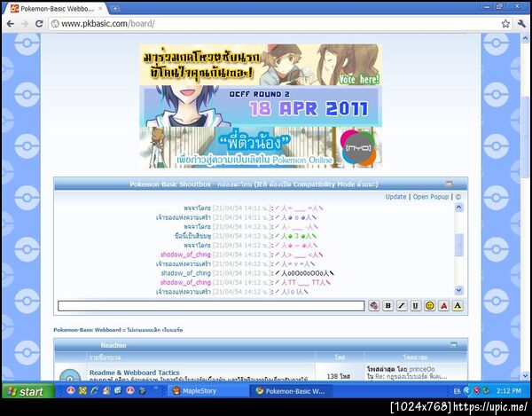
Task: Choose font color with the red A
Action: point(443,306)
